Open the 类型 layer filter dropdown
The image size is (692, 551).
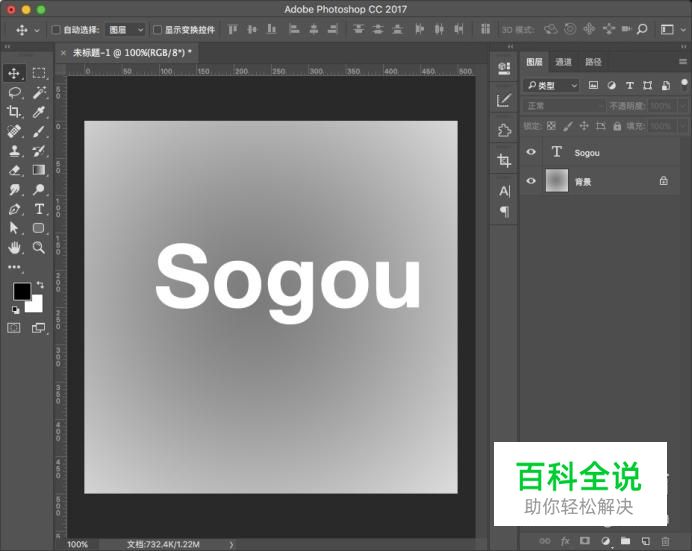tap(553, 86)
